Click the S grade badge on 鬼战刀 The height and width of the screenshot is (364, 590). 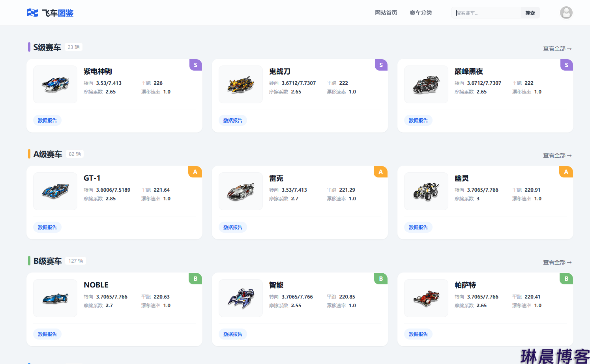click(381, 65)
